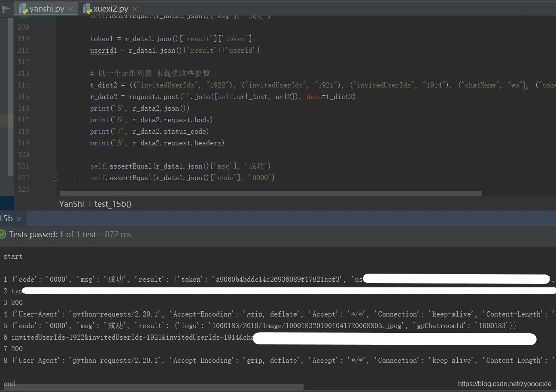Image resolution: width=556 pixels, height=392 pixels.
Task: Click the editor horizontal scrollbar
Action: click(x=270, y=193)
